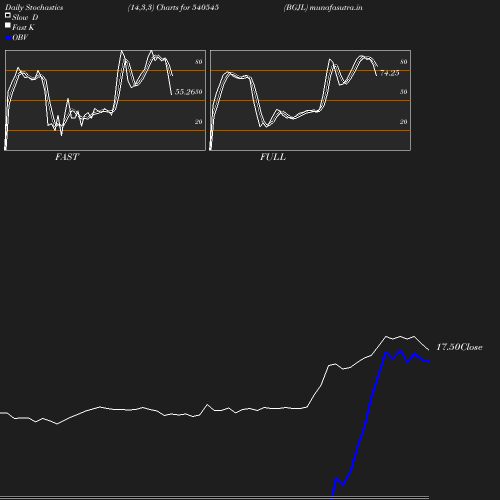Image resolution: width=500 pixels, height=500 pixels.
Task: Click the 55.26 value on FAST chart
Action: click(x=185, y=92)
